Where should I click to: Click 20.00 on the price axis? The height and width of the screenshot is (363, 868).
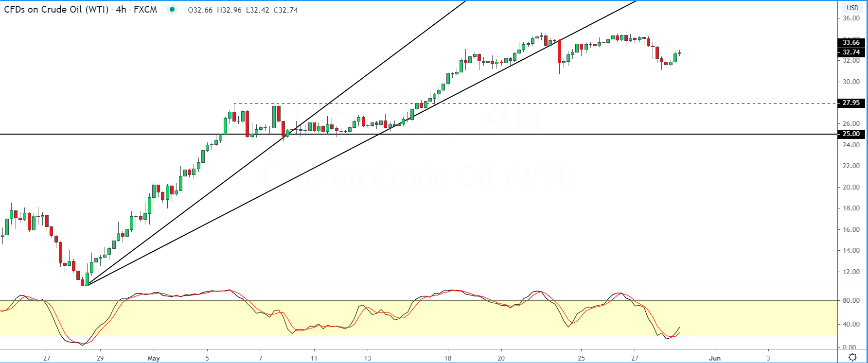click(851, 188)
